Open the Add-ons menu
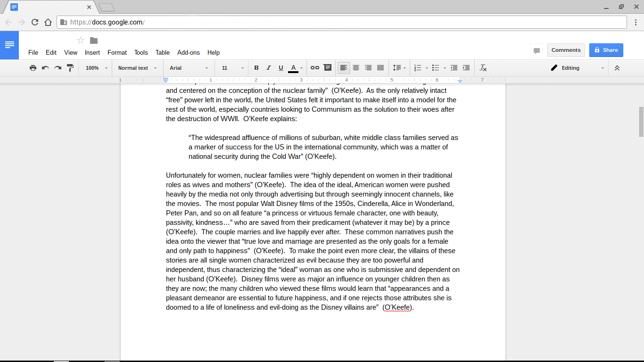 point(188,53)
